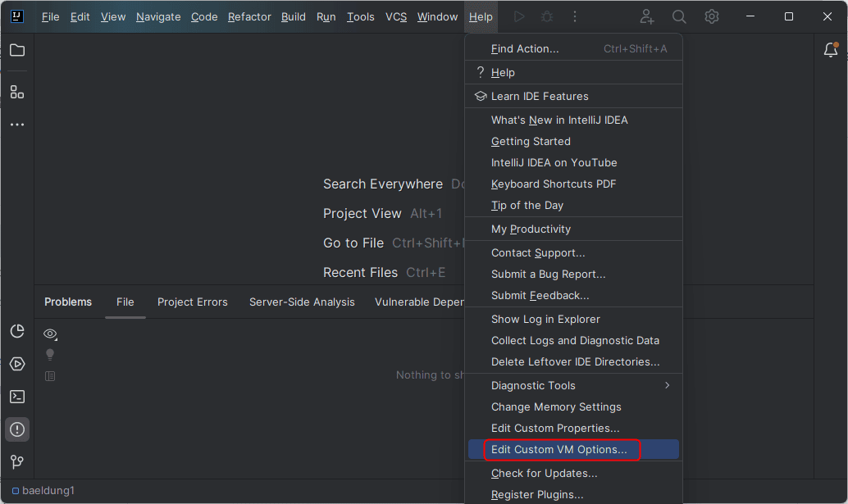The width and height of the screenshot is (848, 504).
Task: Select Delete Leftover IDE Directories
Action: (573, 362)
